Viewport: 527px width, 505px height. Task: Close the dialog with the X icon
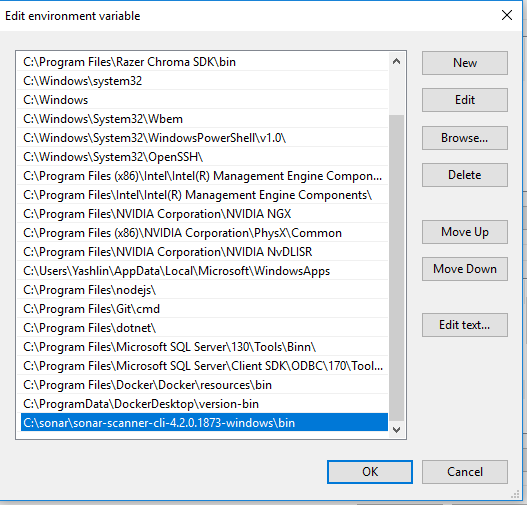click(507, 15)
